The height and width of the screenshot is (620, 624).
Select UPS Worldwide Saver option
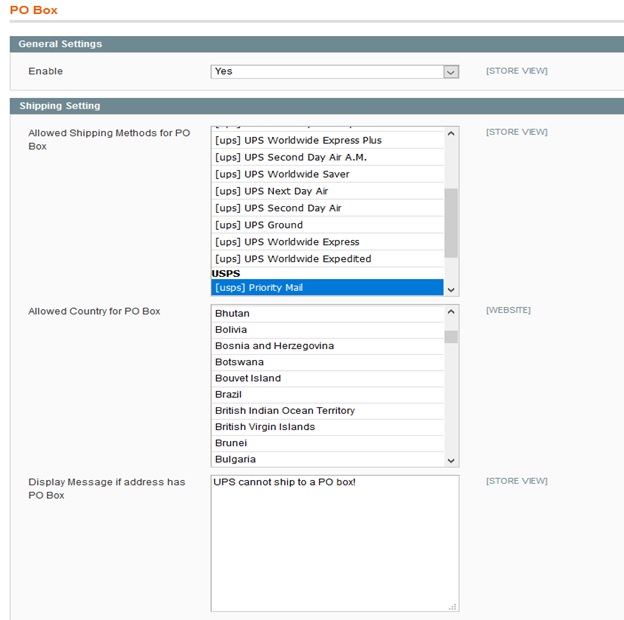click(328, 174)
